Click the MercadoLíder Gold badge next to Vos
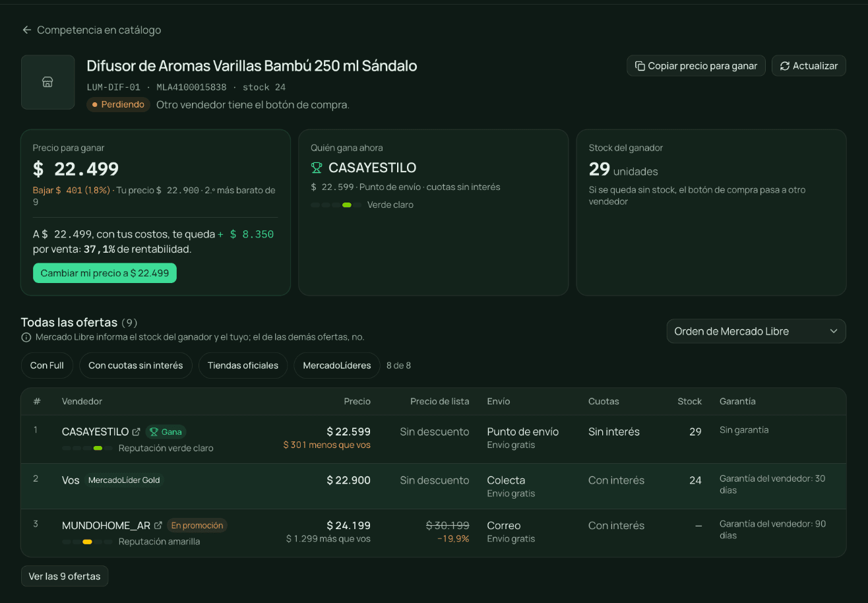This screenshot has height=603, width=868. (x=124, y=480)
